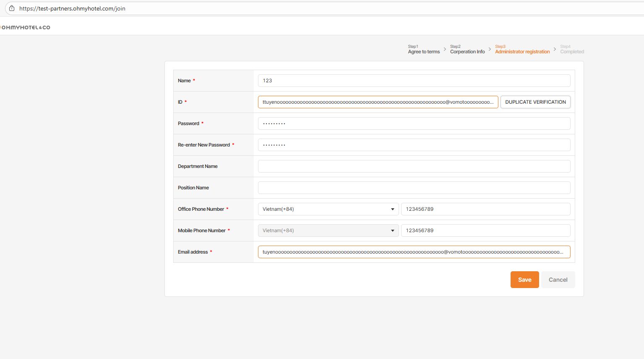
Task: Click the Cancel button
Action: coord(558,280)
